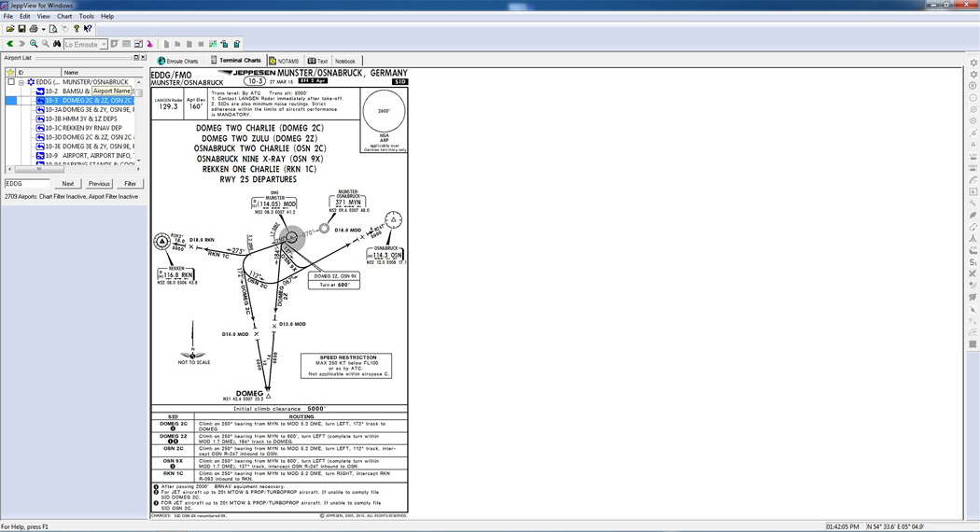980x532 pixels.
Task: Click the crossed tools icon in right toolbar
Action: 973,273
